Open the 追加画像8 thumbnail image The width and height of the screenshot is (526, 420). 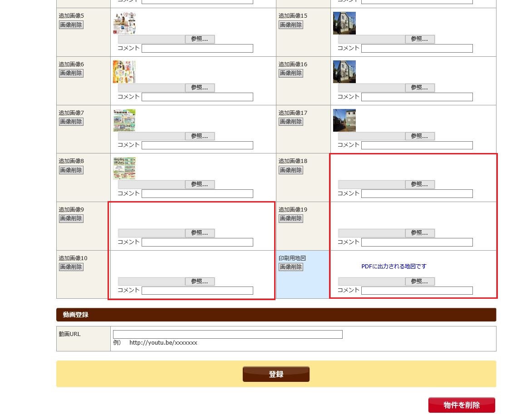(124, 168)
